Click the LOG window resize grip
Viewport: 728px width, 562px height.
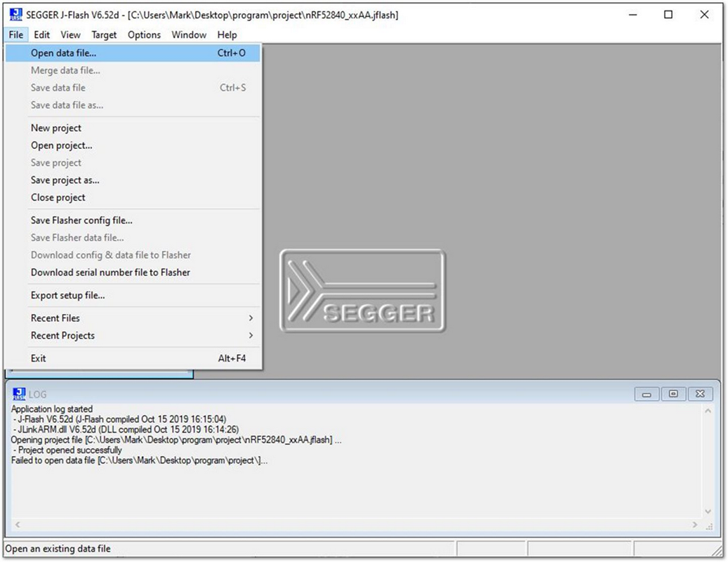tap(709, 525)
